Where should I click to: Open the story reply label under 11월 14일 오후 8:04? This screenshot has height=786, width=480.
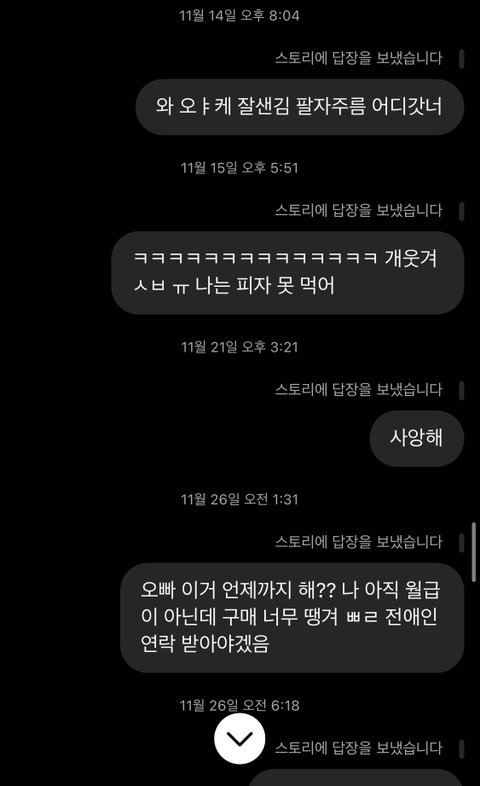click(x=359, y=58)
